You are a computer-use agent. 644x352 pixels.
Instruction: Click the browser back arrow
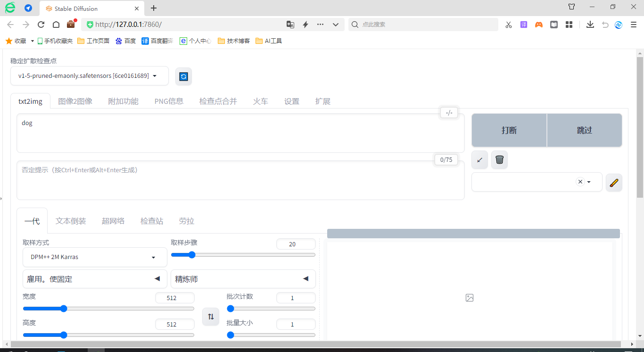[x=10, y=25]
